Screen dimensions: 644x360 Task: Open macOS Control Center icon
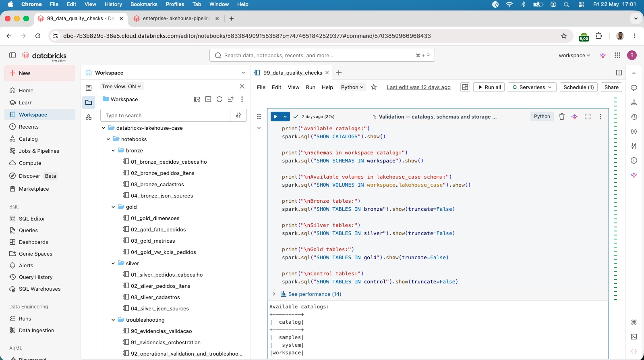(581, 4)
